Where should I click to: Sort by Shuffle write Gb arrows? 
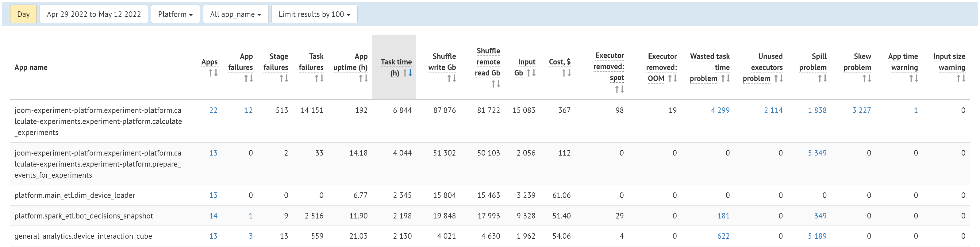pos(452,79)
